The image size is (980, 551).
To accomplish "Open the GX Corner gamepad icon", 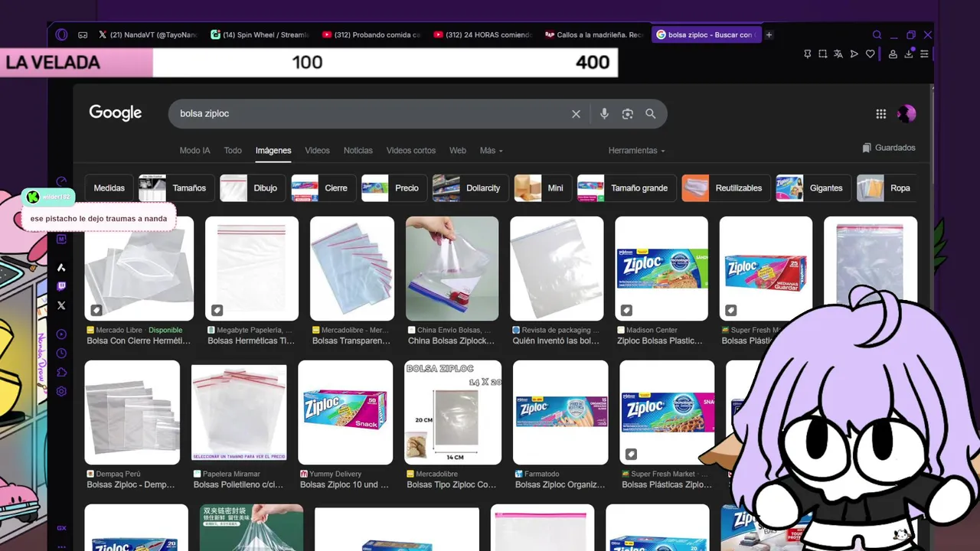I will (x=83, y=34).
